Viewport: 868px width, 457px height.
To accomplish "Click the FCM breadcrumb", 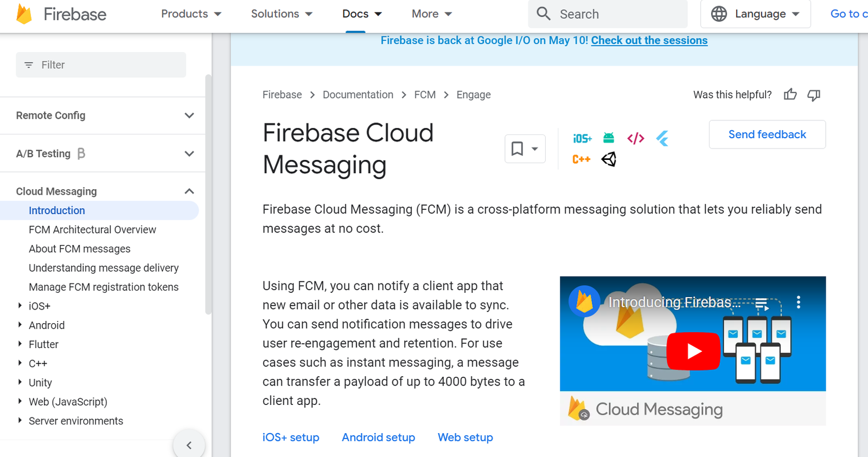I will (425, 95).
